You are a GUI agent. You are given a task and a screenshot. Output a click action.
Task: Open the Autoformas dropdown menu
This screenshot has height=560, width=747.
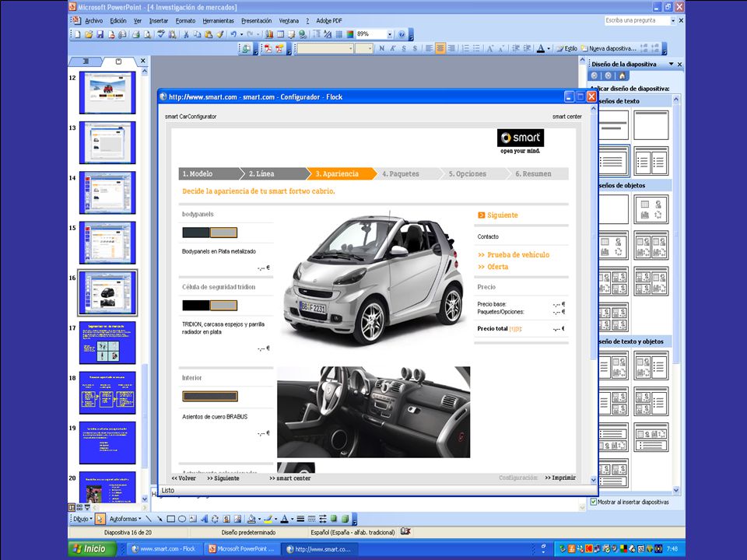[x=125, y=519]
